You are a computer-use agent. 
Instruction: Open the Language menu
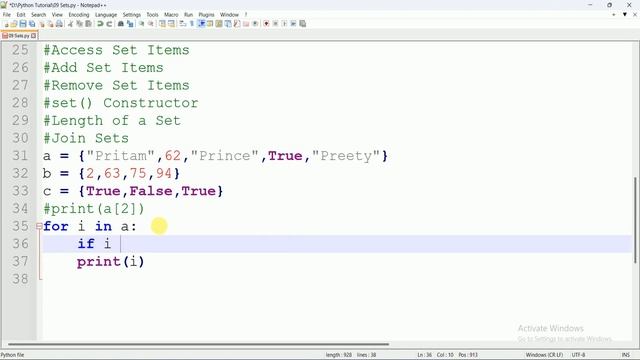(x=106, y=15)
